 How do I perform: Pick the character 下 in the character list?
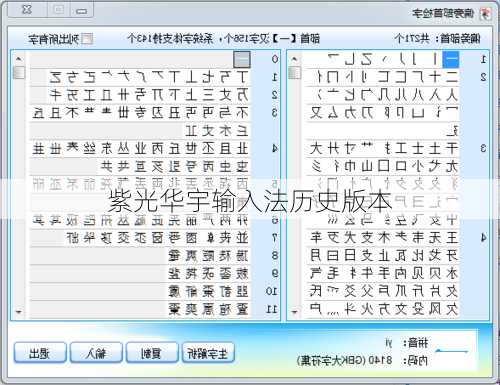(x=174, y=95)
